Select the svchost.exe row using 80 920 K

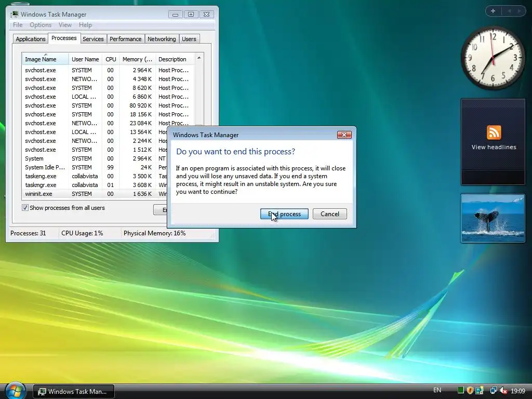(x=108, y=105)
